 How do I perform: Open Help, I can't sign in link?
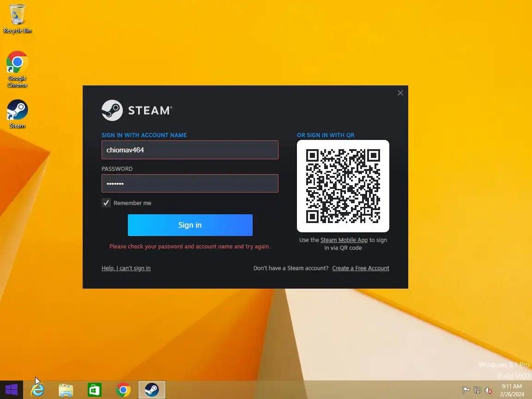click(x=126, y=268)
